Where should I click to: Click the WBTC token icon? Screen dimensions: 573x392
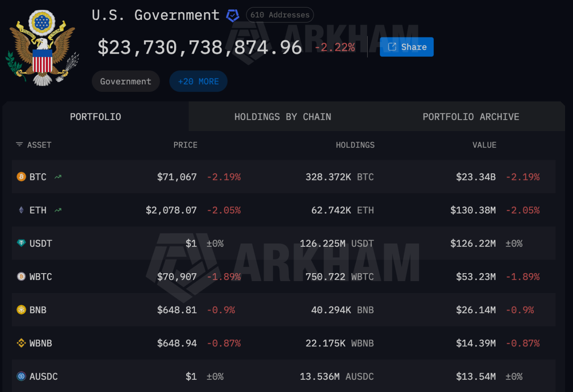pyautogui.click(x=21, y=277)
